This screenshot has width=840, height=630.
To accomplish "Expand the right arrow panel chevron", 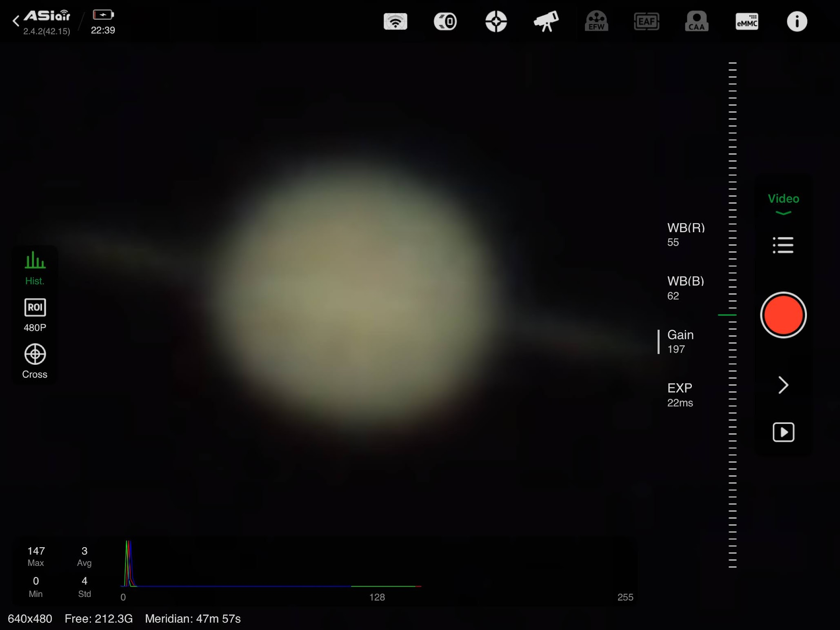I will 783,385.
